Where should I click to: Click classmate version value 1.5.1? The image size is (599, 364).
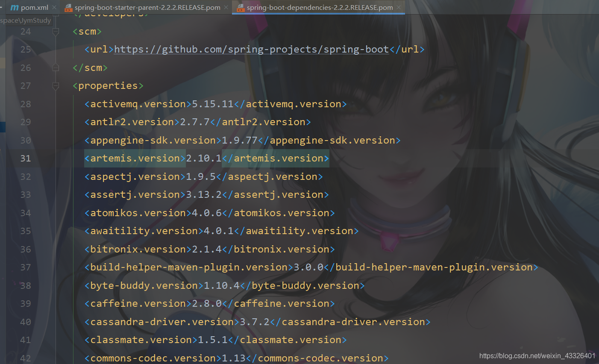click(x=213, y=340)
